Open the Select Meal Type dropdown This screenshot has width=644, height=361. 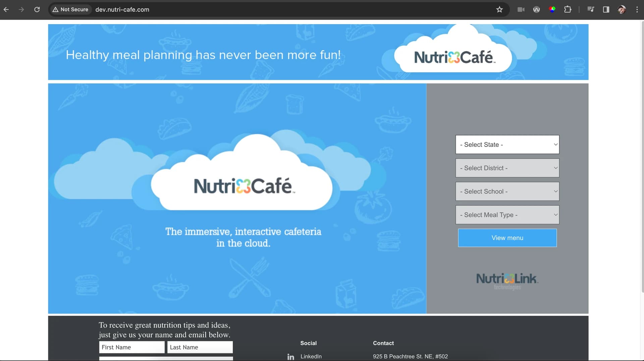coord(507,215)
